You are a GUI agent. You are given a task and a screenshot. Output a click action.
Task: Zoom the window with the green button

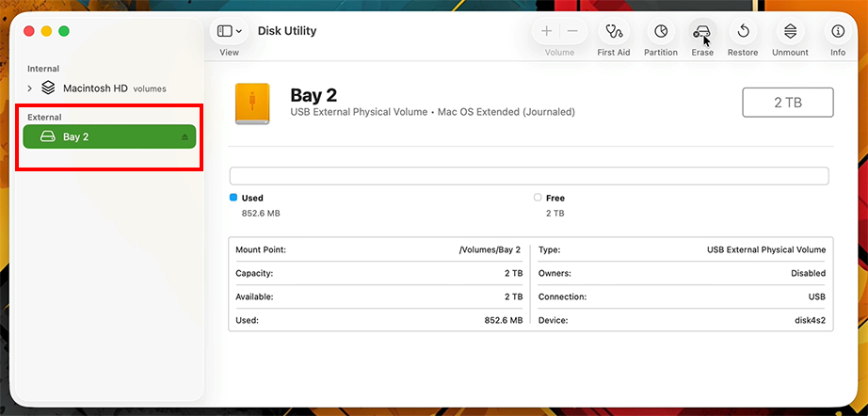click(64, 31)
